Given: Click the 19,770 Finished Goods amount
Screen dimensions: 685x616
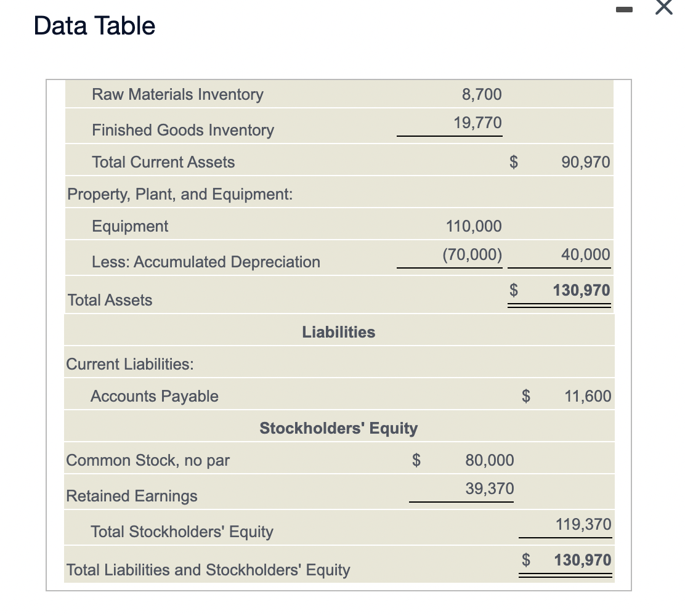Looking at the screenshot, I should pos(477,122).
